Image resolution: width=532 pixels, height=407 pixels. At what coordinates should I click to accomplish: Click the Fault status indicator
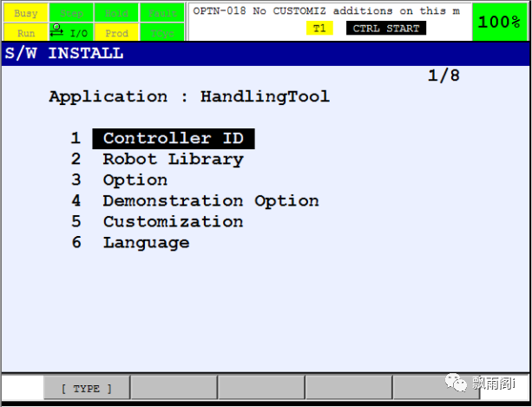pyautogui.click(x=162, y=13)
